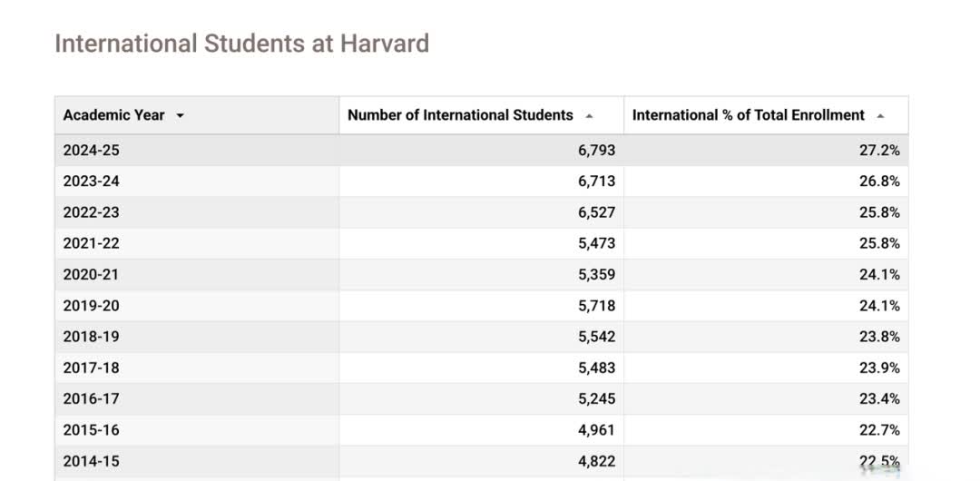This screenshot has height=481, width=980.
Task: Select the 5,718 count in 2019-20 row
Action: point(596,306)
